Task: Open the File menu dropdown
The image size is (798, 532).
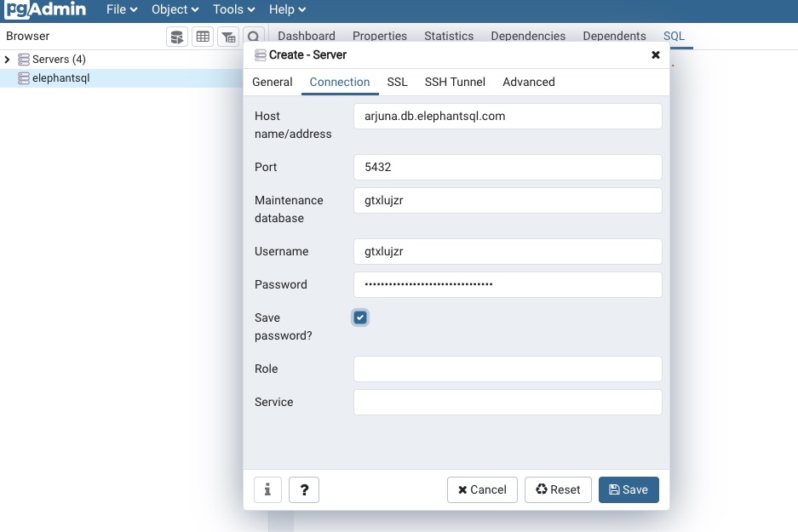Action: (122, 10)
